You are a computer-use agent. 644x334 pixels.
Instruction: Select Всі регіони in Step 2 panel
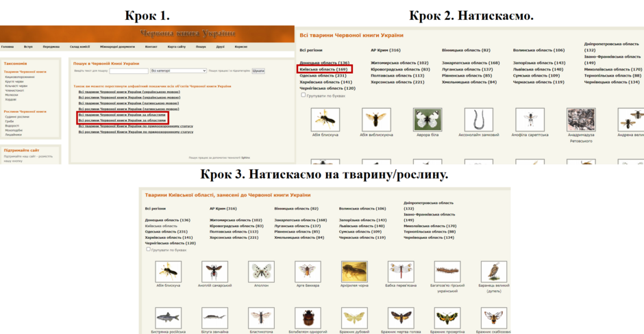pos(311,50)
